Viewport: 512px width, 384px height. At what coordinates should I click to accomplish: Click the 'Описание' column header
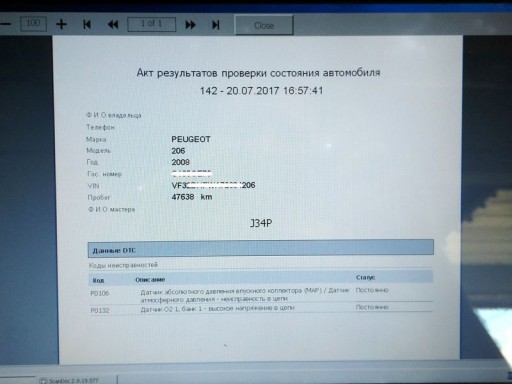click(x=150, y=280)
